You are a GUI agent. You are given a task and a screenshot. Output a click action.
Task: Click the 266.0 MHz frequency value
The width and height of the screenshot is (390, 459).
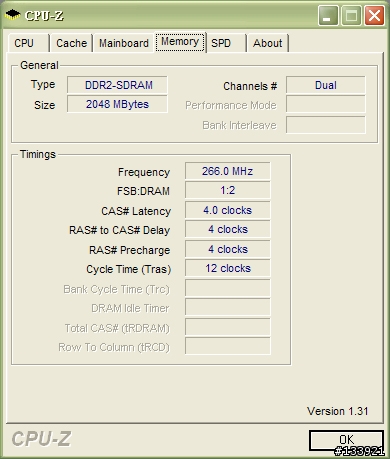click(x=228, y=171)
